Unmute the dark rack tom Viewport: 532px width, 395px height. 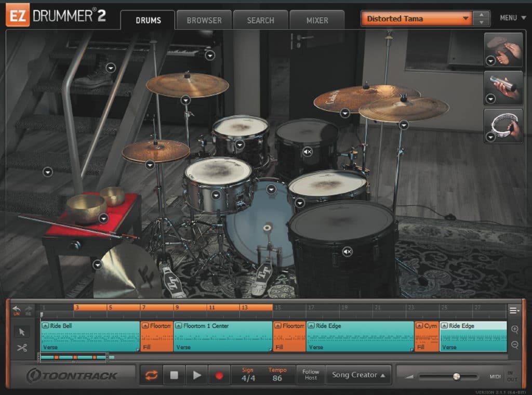coord(308,152)
